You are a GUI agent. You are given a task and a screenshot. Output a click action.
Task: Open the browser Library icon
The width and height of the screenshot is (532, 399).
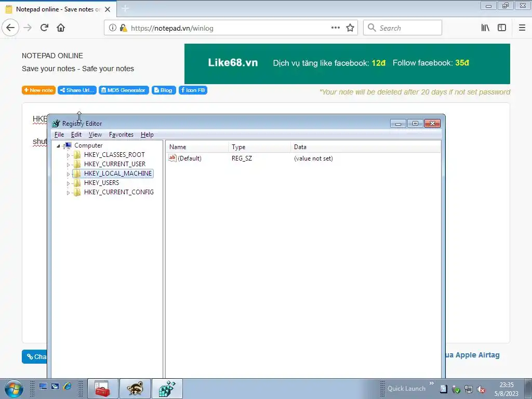(x=485, y=28)
